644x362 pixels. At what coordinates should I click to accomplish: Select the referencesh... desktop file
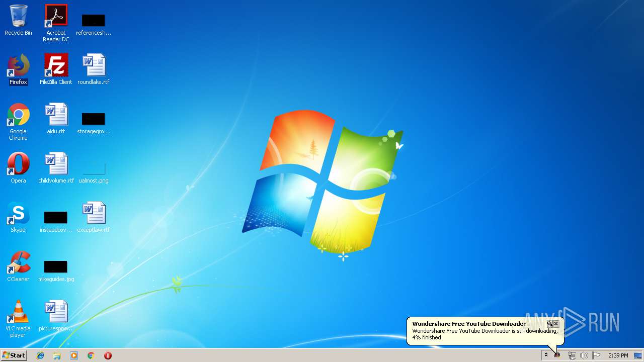coord(94,24)
